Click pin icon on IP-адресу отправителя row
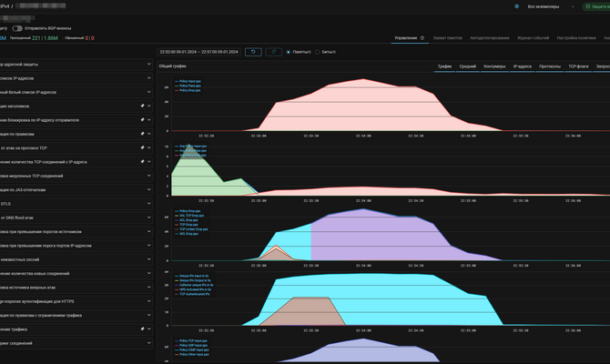The width and height of the screenshot is (610, 364). pos(141,119)
